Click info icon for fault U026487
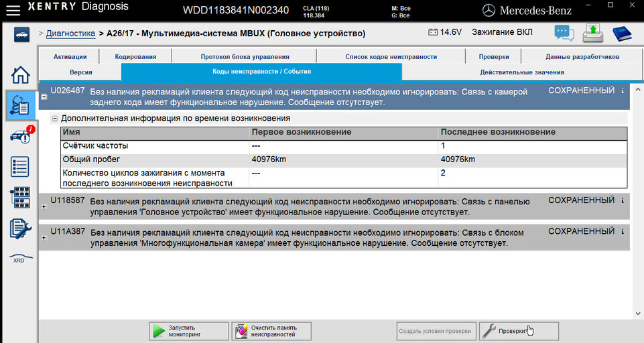 coord(623,91)
